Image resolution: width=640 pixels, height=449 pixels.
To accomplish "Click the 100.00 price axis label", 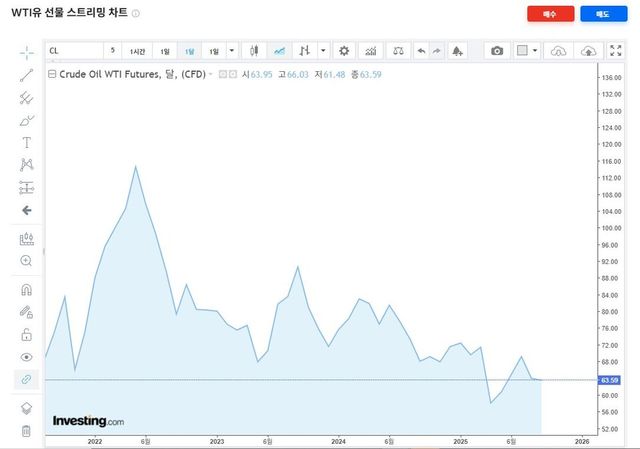I will click(611, 228).
